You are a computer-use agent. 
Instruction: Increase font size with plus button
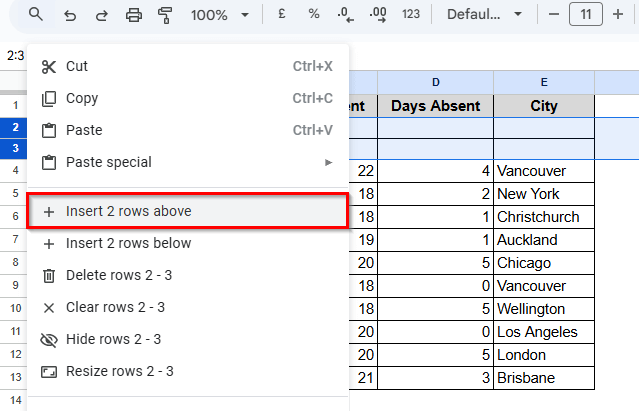617,15
